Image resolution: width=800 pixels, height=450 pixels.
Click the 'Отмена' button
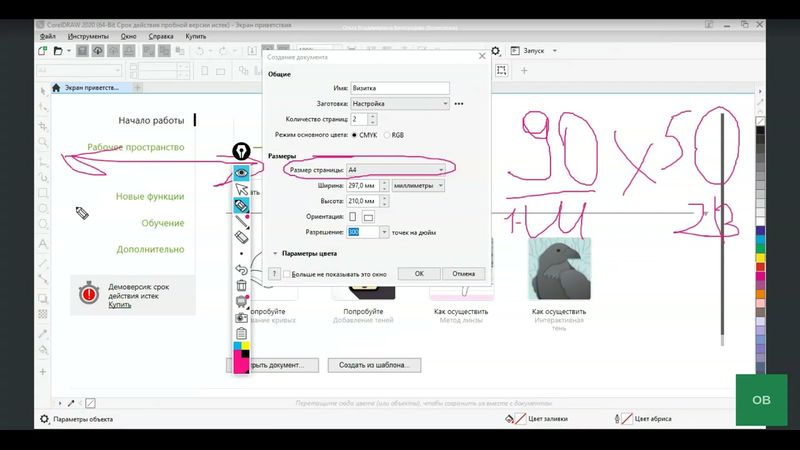(463, 273)
